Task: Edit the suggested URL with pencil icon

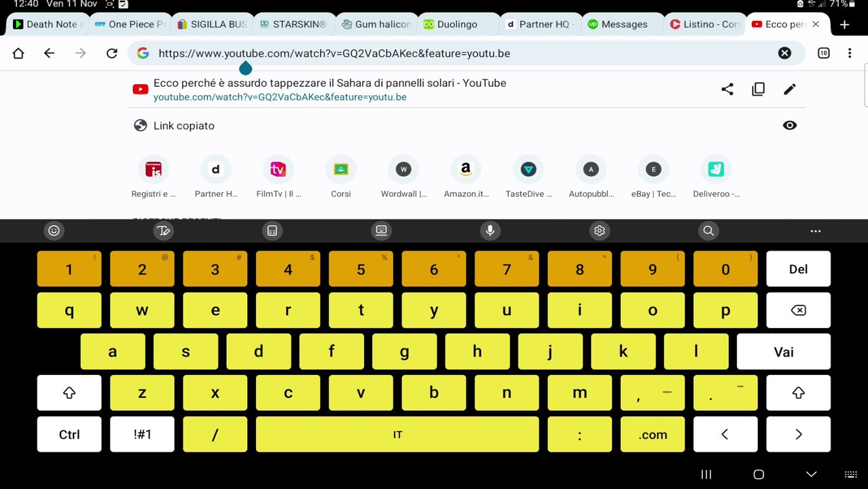Action: 790,89
